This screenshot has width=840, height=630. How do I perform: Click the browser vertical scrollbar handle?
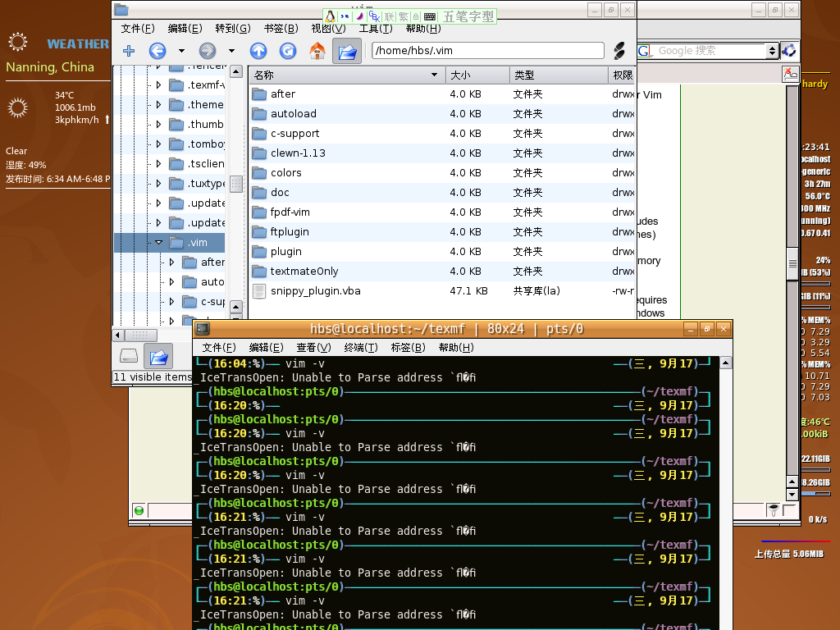point(792,263)
